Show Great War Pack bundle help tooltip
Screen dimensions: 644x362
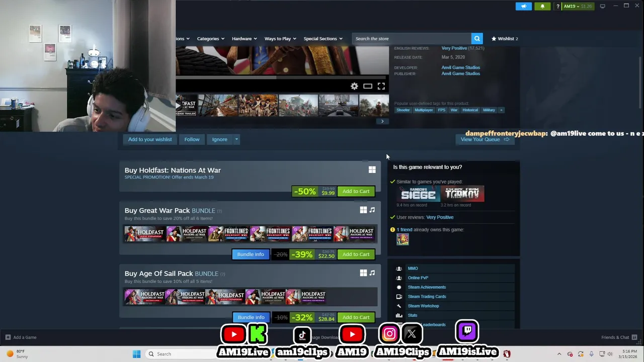219,211
